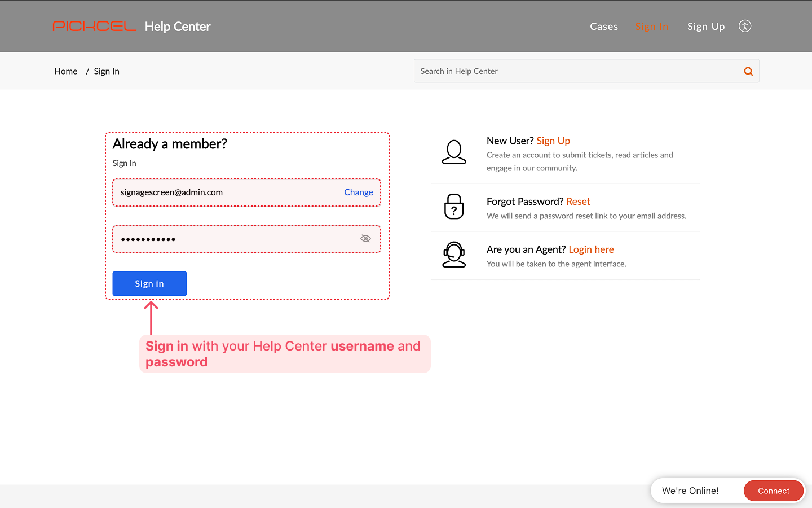
Task: Click the Connect chat button
Action: pos(773,491)
